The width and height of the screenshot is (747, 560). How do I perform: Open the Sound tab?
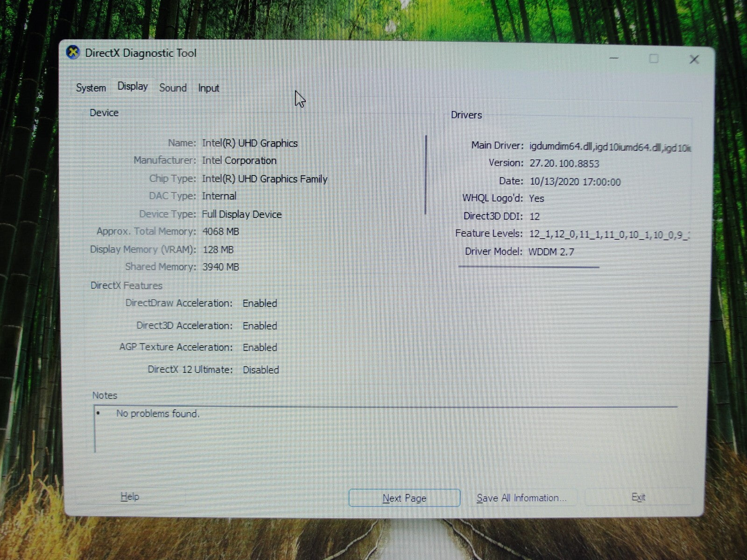pos(173,88)
